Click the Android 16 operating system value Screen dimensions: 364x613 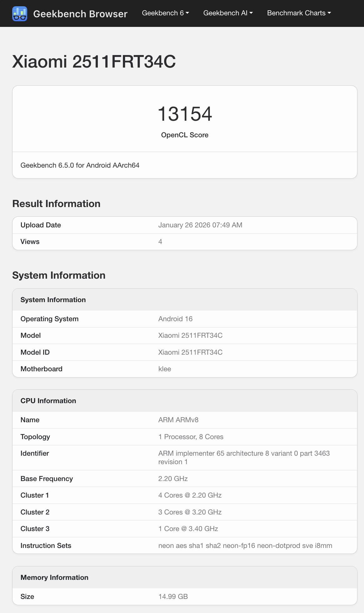point(175,319)
